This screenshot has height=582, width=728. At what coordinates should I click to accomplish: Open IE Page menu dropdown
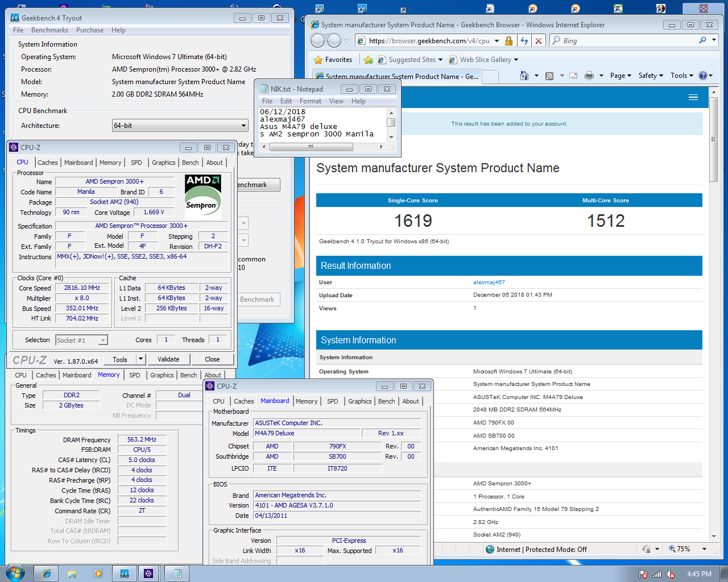pyautogui.click(x=621, y=76)
